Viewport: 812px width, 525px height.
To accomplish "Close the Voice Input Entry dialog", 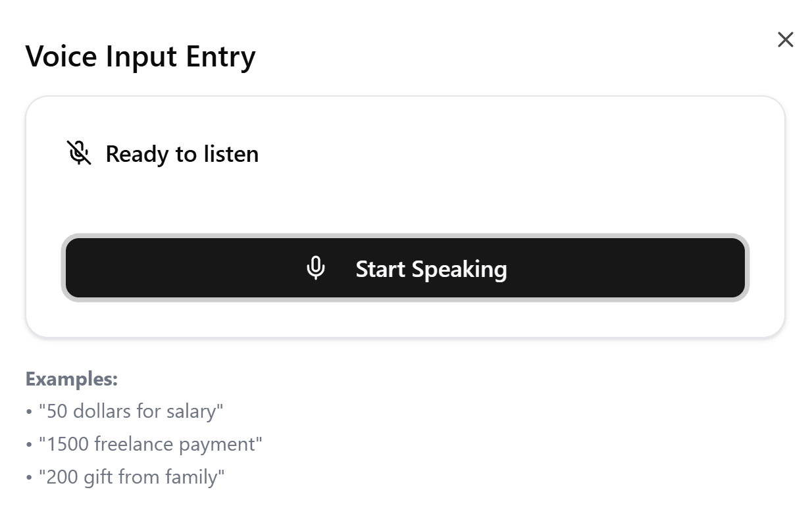I will pyautogui.click(x=785, y=39).
